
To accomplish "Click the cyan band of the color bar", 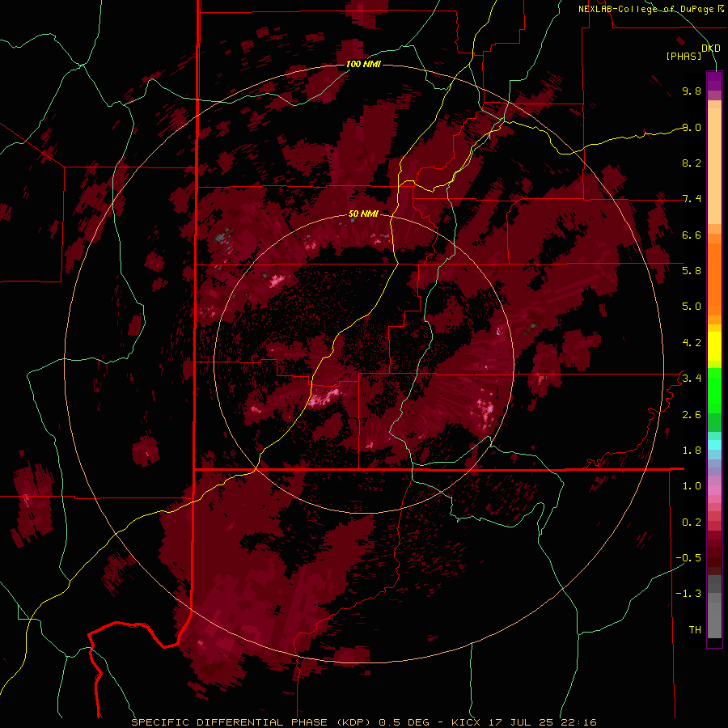I will tap(714, 445).
